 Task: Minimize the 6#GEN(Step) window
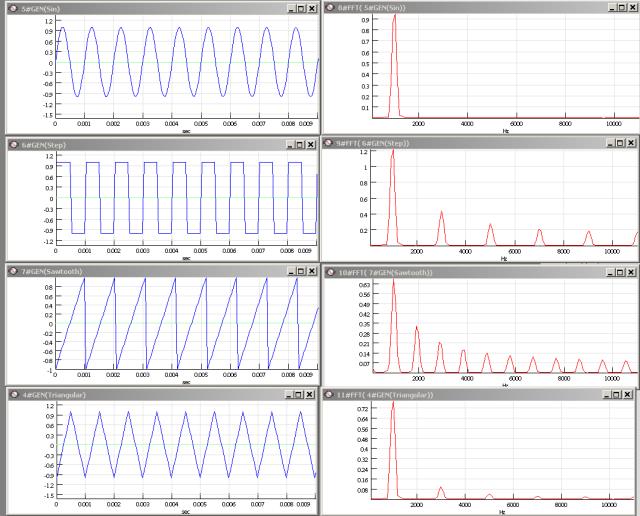pyautogui.click(x=290, y=145)
